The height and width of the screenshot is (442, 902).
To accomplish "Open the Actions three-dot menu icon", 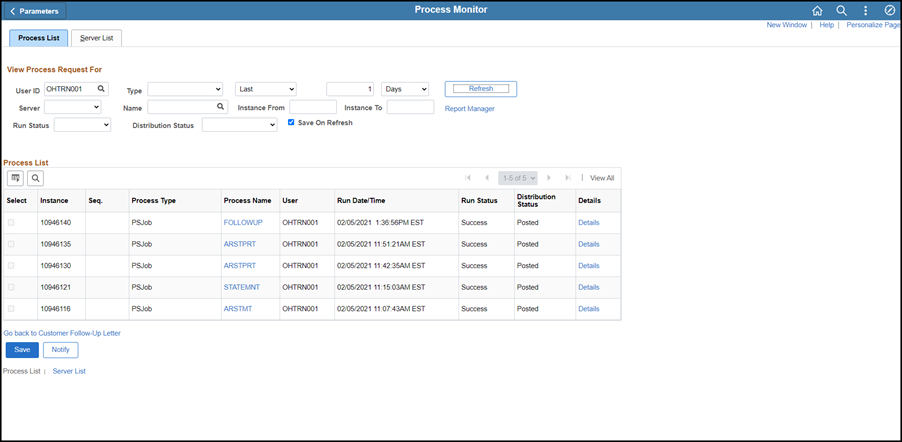I will coord(866,11).
